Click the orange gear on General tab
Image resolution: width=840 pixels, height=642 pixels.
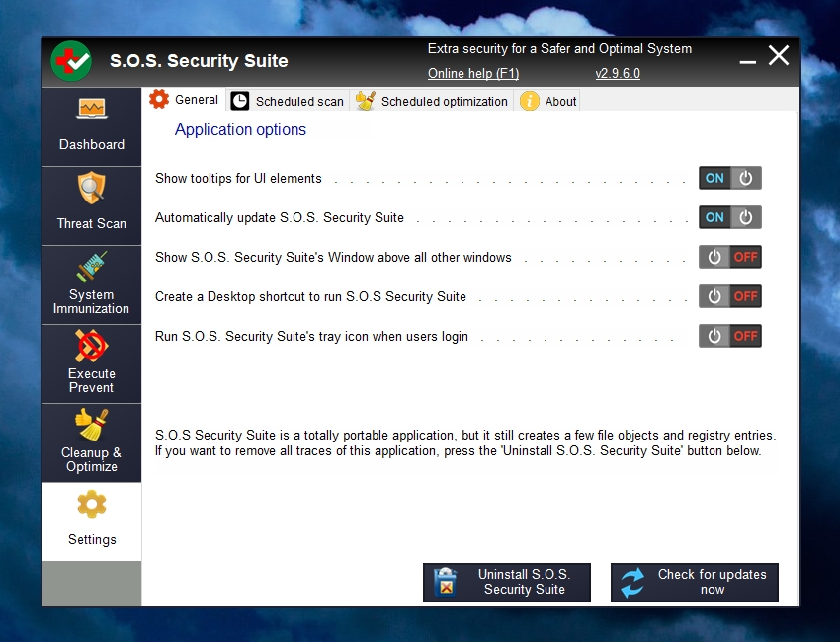click(x=159, y=99)
